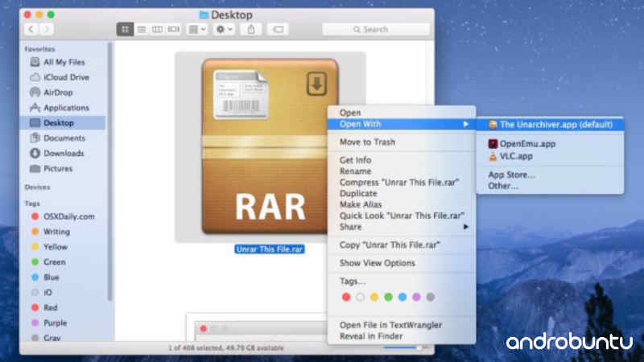Click the Finder forward arrow button
The height and width of the screenshot is (362, 644).
[47, 29]
